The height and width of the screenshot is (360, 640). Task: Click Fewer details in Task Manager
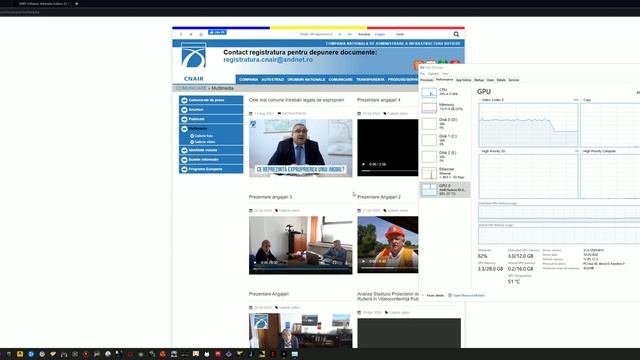(433, 296)
